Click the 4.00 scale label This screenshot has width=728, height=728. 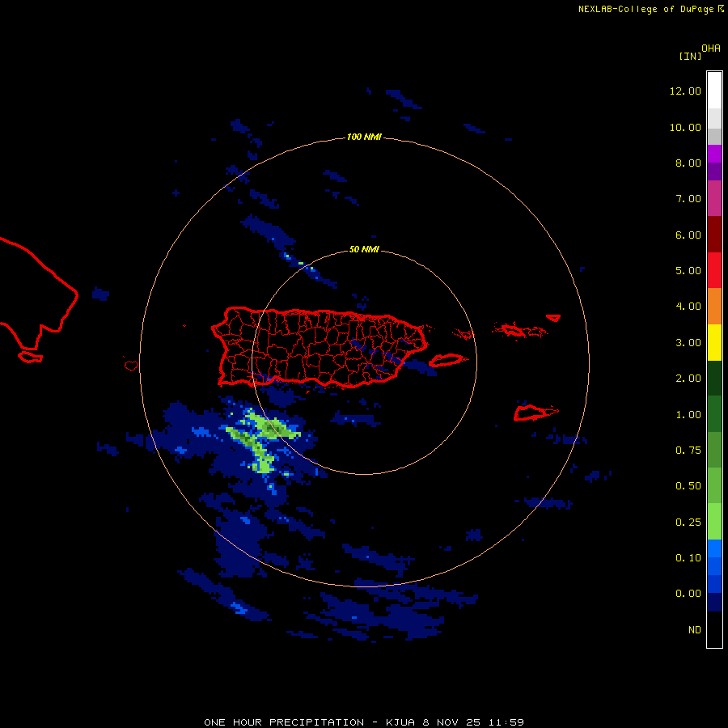click(x=688, y=307)
